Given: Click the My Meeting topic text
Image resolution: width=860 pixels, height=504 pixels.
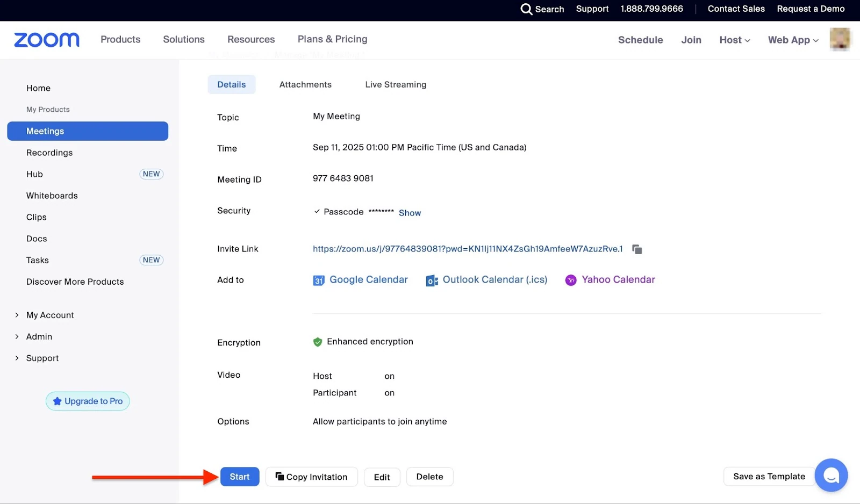Looking at the screenshot, I should click(336, 116).
